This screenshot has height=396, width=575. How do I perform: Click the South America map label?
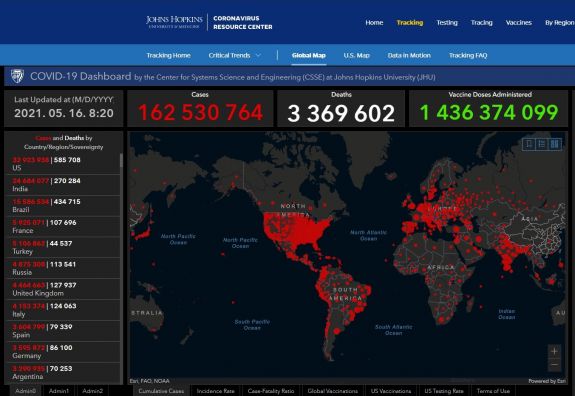tap(345, 294)
